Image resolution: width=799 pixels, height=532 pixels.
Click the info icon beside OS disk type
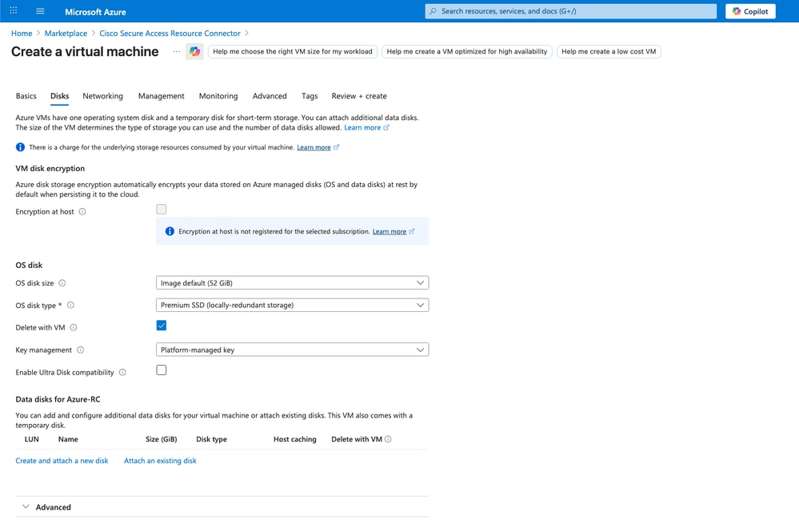70,305
